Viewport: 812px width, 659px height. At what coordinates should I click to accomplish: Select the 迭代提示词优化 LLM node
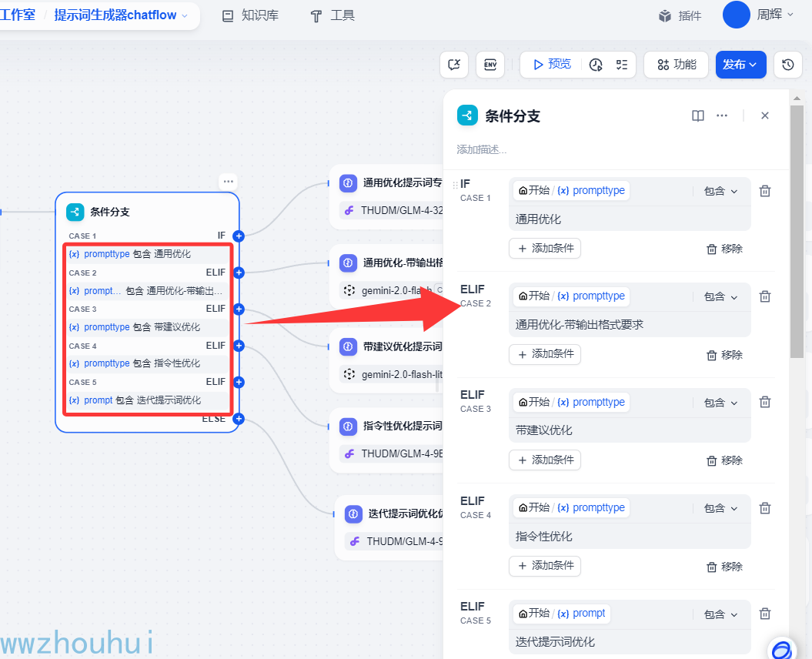coord(389,528)
